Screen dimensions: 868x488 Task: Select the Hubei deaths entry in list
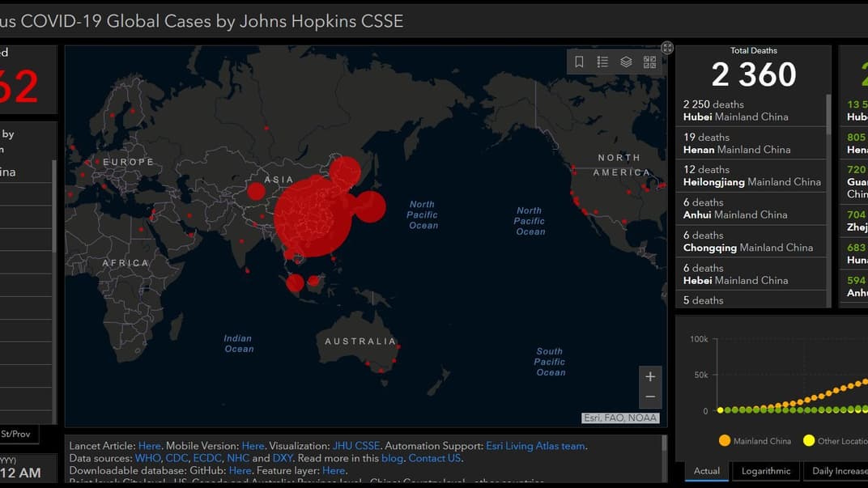(x=749, y=110)
